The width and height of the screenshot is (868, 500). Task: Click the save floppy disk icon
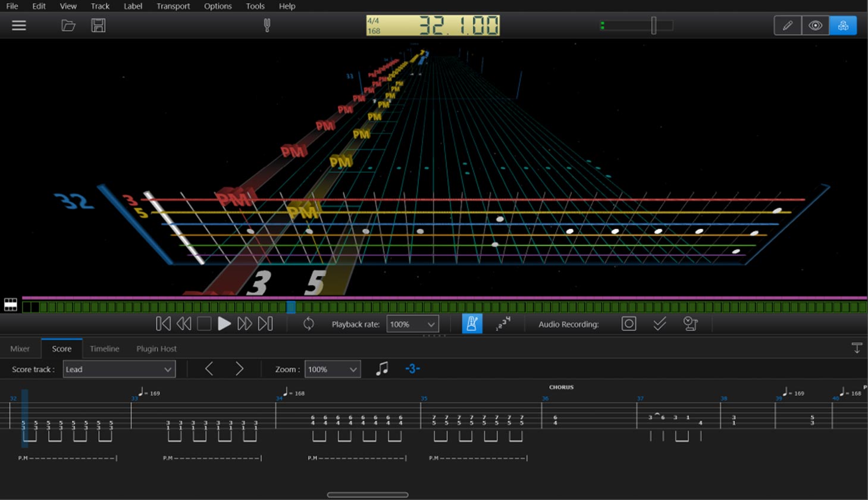pyautogui.click(x=98, y=26)
